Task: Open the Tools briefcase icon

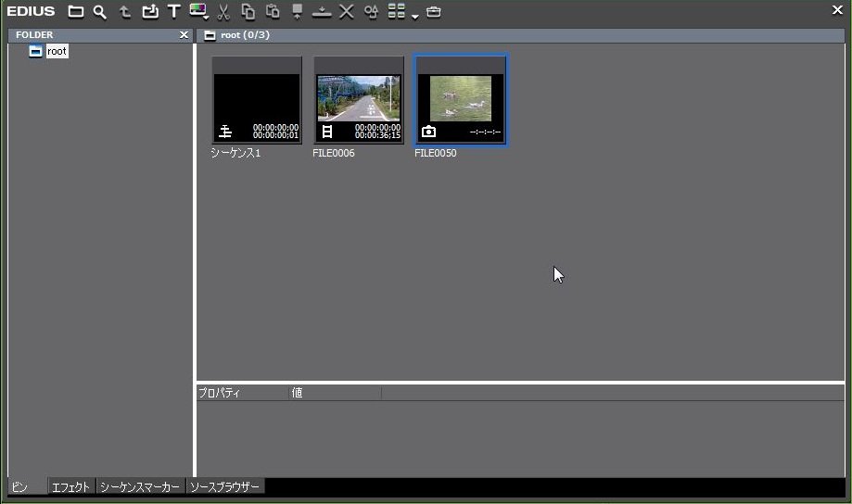Action: click(x=434, y=11)
